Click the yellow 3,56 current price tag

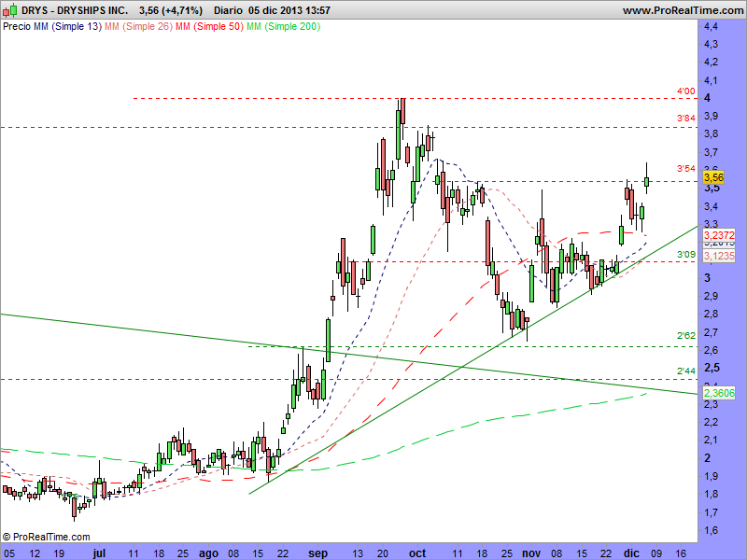pyautogui.click(x=713, y=177)
